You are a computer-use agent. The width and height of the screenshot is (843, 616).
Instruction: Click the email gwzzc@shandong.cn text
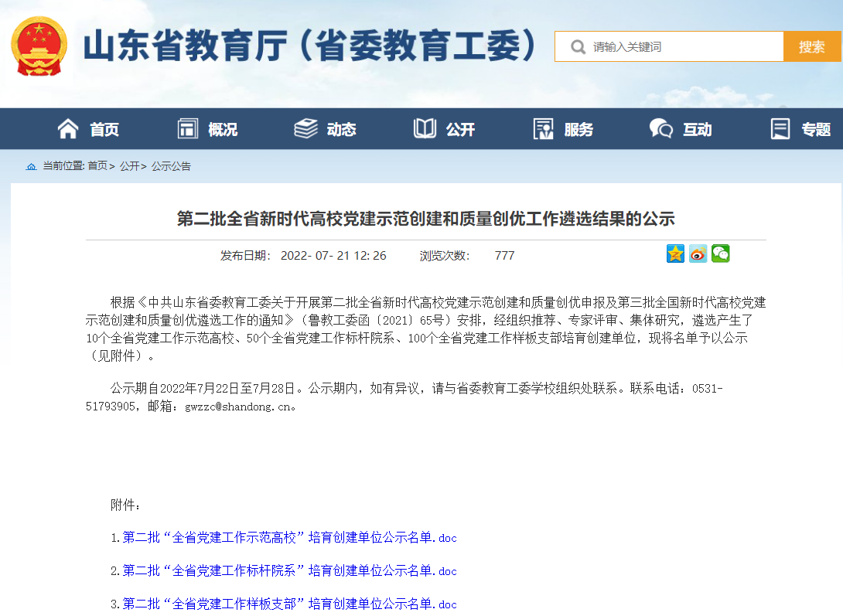coord(237,407)
